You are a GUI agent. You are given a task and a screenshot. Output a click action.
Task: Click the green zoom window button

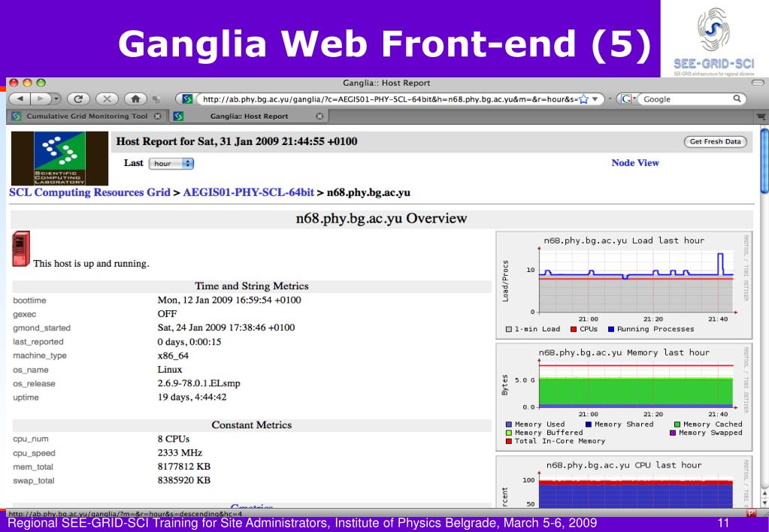(x=41, y=83)
